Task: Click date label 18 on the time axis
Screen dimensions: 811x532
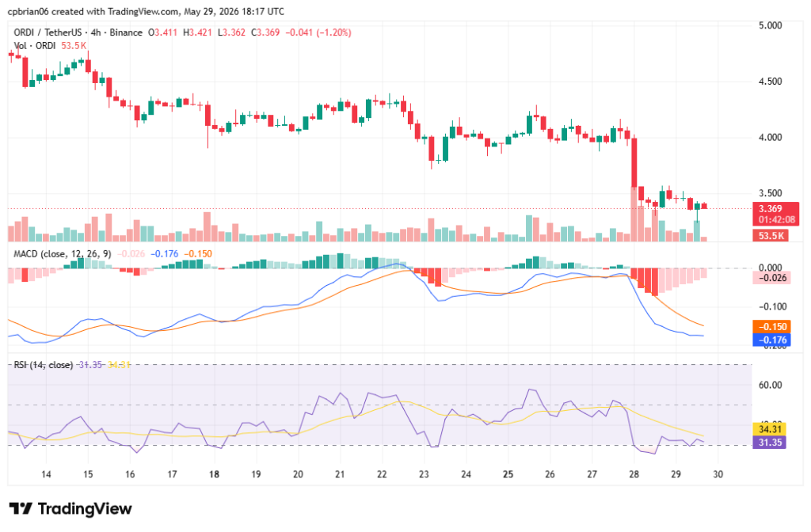Action: [214, 475]
